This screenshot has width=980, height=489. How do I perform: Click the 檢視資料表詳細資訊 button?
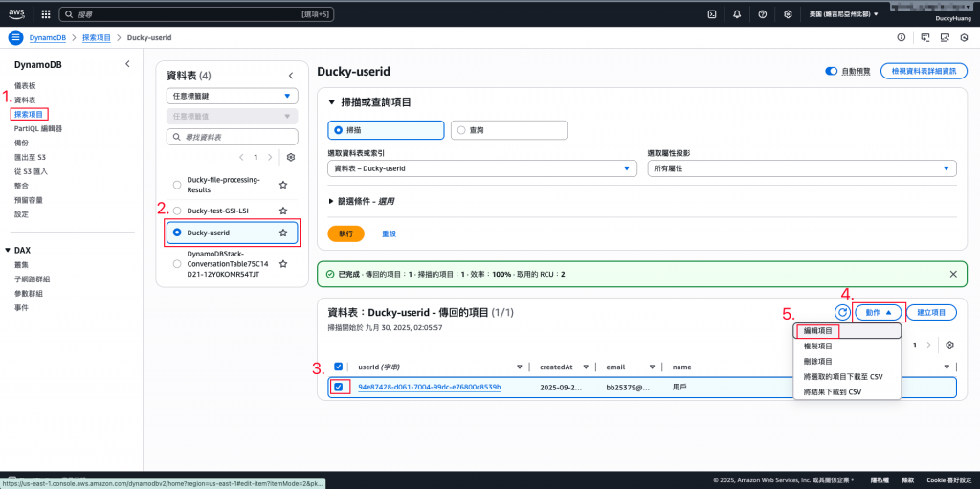pos(924,71)
